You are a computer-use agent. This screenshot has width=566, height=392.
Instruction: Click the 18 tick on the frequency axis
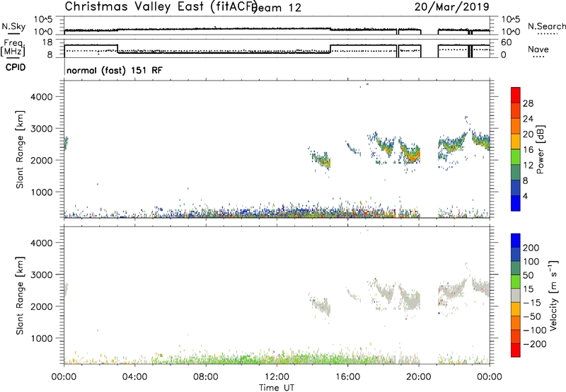pos(47,42)
